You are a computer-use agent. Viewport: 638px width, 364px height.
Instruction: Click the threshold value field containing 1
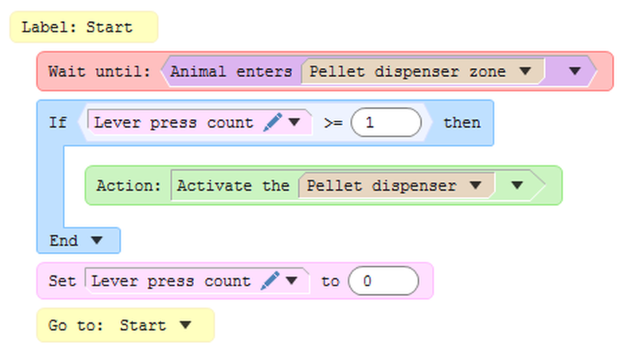tap(386, 123)
